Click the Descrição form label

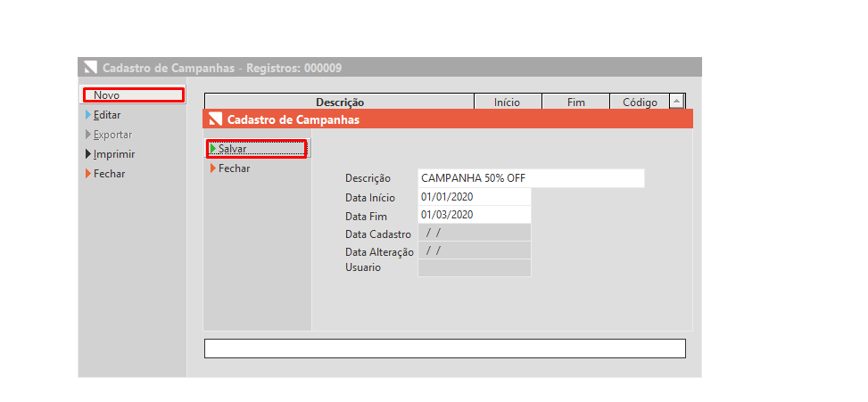(x=368, y=178)
